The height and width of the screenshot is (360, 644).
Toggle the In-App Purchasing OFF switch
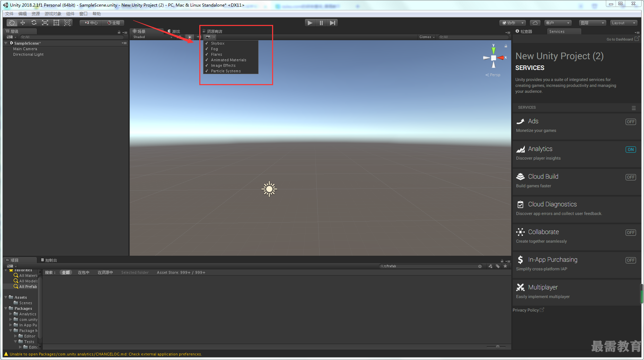coord(630,260)
